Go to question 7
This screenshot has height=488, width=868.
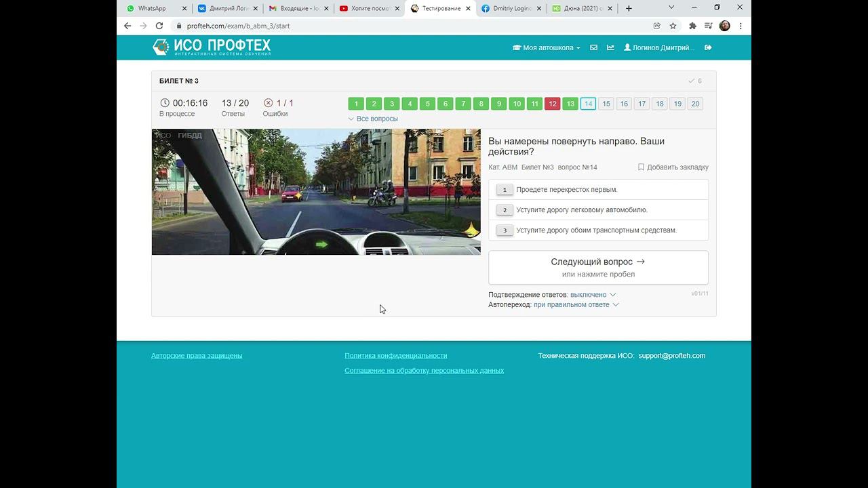click(x=463, y=104)
